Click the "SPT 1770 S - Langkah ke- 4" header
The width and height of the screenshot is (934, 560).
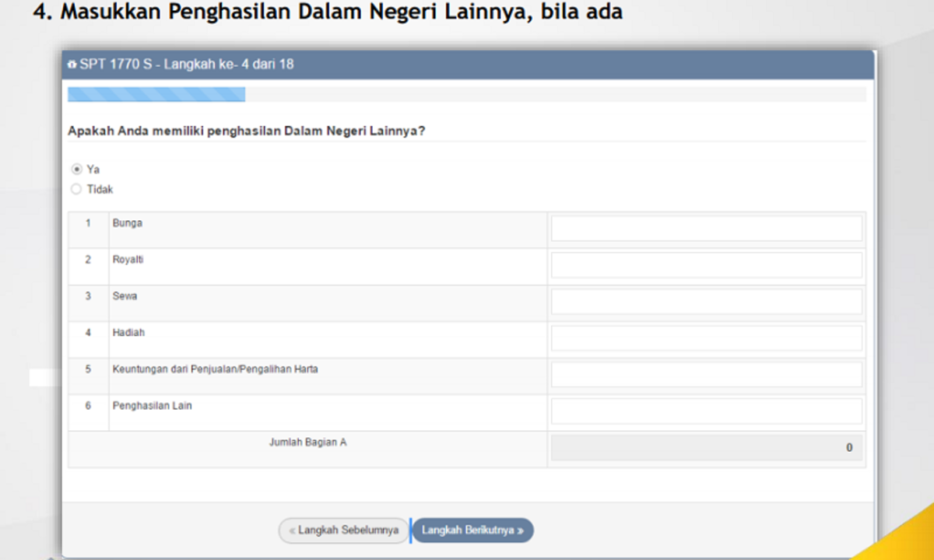[x=187, y=65]
